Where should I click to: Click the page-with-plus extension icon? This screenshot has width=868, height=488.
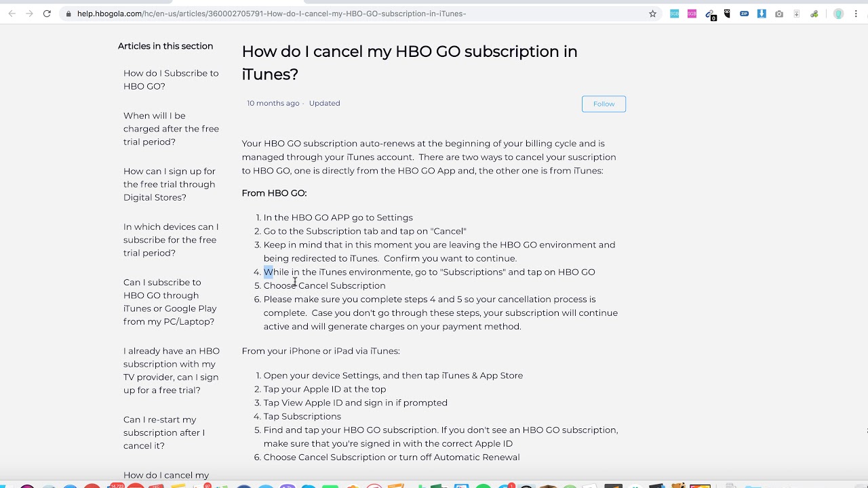click(x=797, y=14)
